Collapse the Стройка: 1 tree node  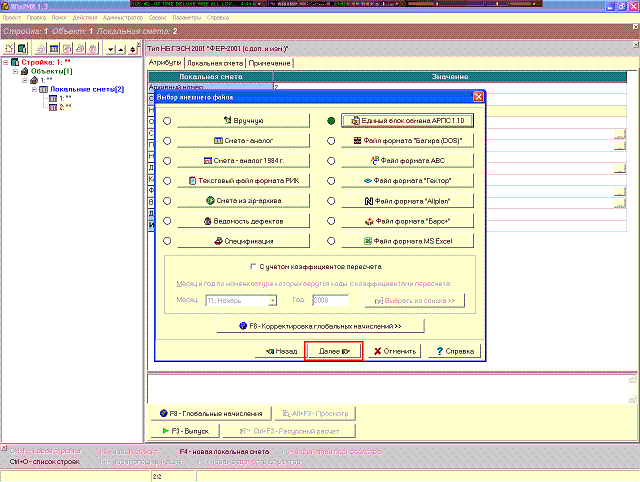click(x=6, y=62)
